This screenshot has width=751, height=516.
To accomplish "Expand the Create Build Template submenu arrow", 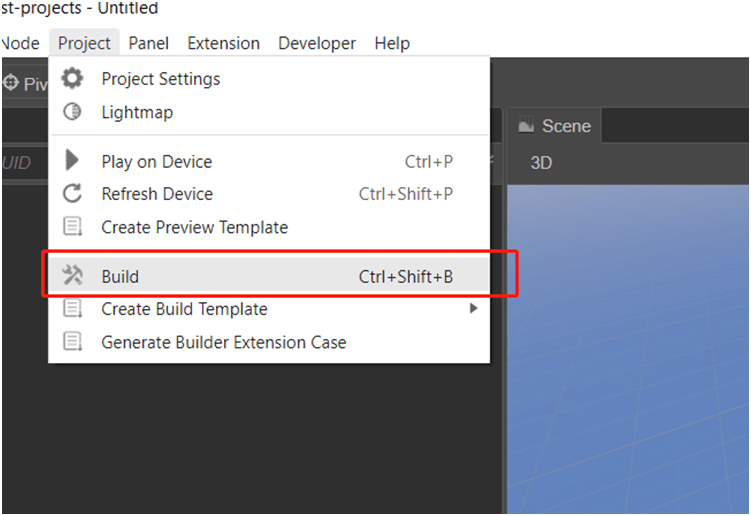I will 473,308.
